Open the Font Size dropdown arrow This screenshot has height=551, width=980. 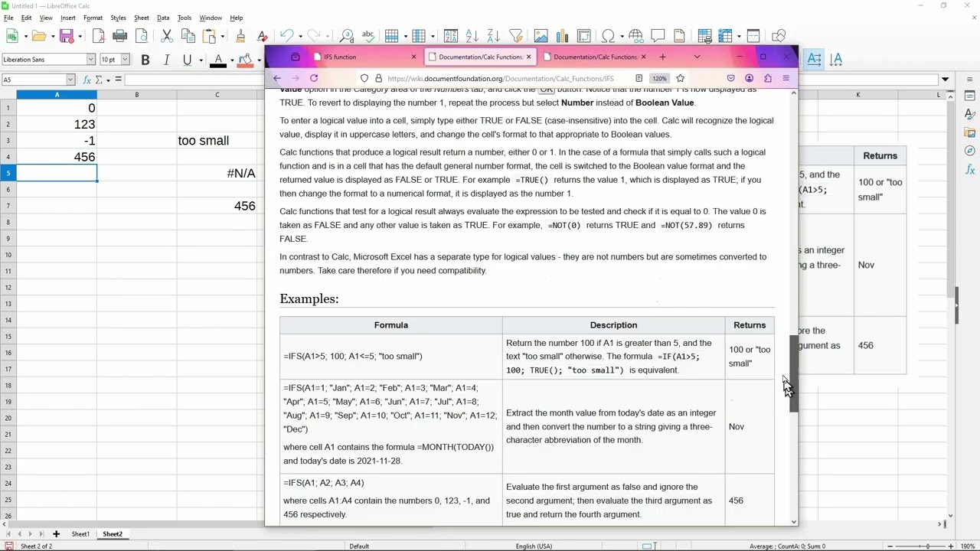tap(125, 60)
